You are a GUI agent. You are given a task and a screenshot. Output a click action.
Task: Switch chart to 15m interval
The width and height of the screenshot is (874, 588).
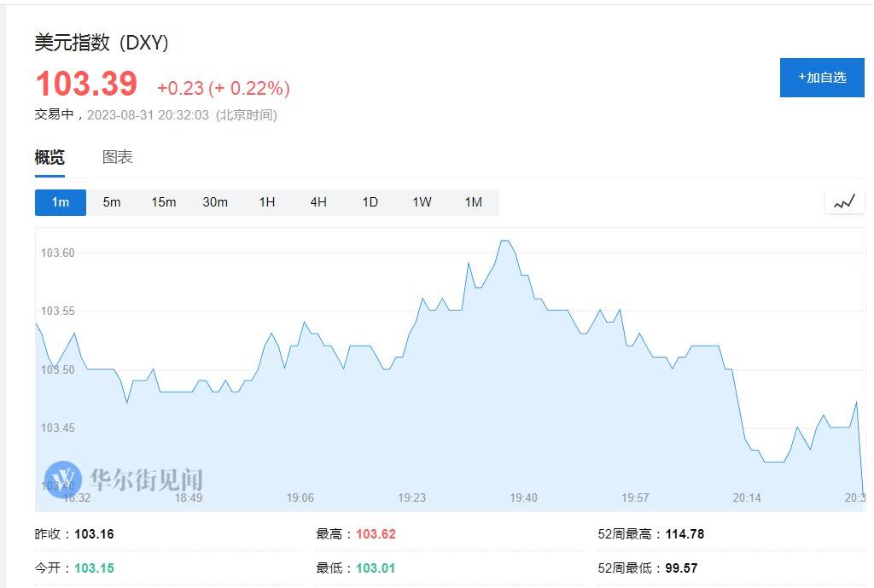coord(164,202)
